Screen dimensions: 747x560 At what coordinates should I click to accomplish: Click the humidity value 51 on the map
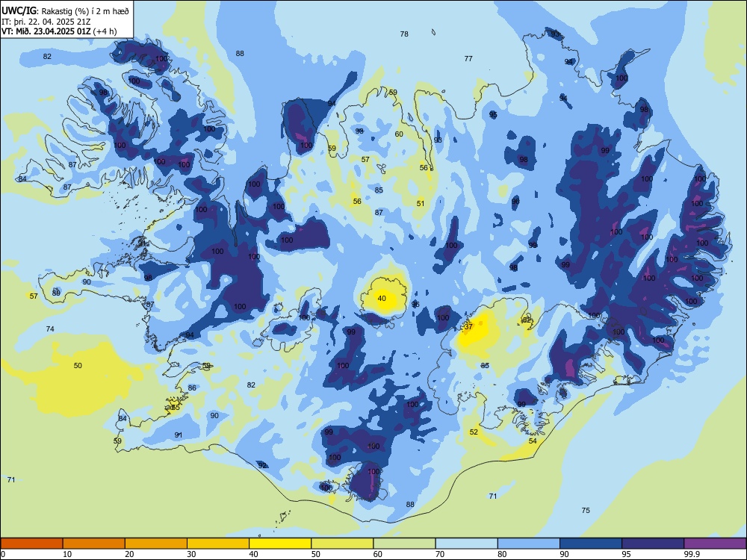tap(420, 204)
